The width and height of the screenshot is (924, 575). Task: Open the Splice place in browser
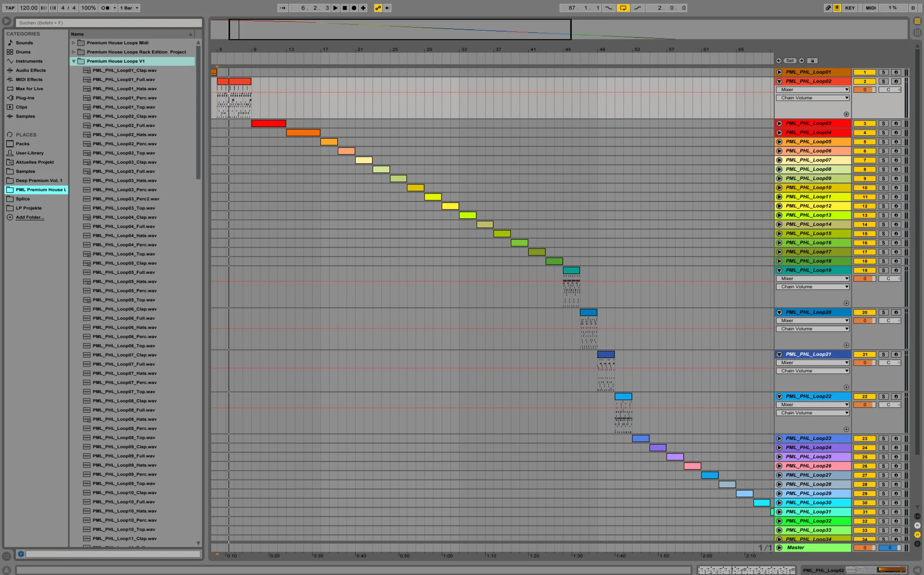coord(23,199)
